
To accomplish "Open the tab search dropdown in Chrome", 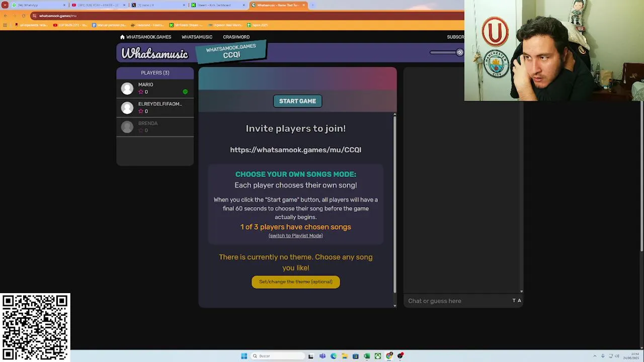I will click(5, 5).
